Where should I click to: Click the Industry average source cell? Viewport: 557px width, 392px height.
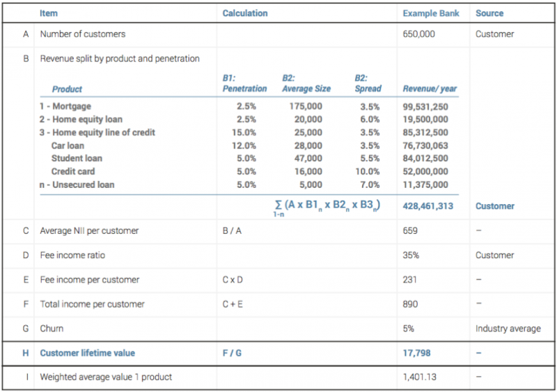508,329
